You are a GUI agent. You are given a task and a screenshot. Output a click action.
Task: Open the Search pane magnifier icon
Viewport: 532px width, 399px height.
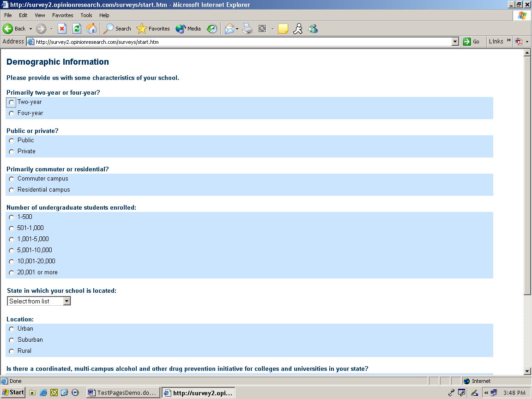(108, 29)
